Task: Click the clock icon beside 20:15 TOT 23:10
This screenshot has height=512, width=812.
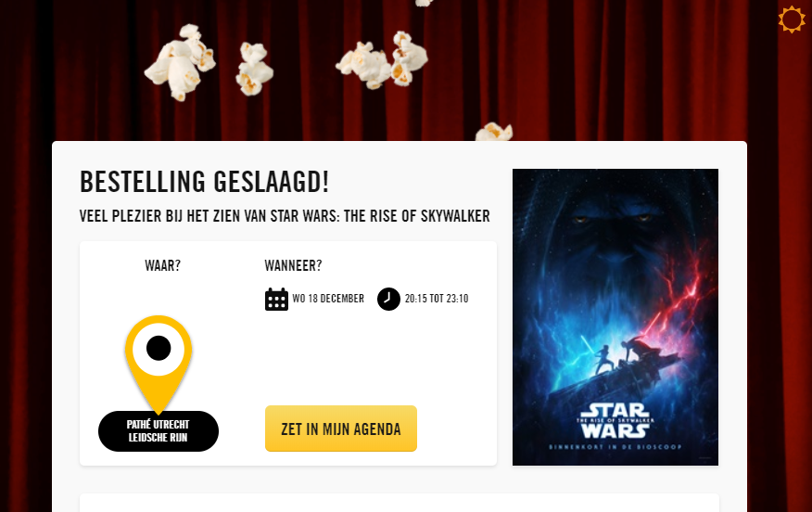Action: 388,299
